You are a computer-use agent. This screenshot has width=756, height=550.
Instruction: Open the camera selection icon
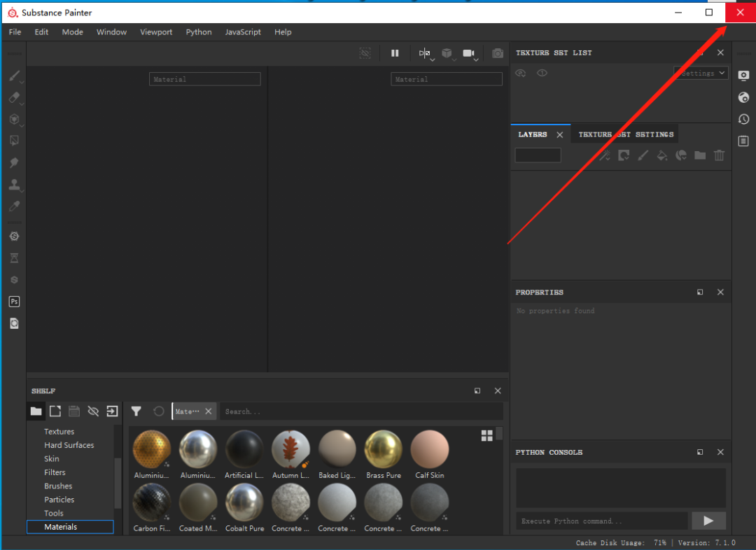click(x=468, y=53)
